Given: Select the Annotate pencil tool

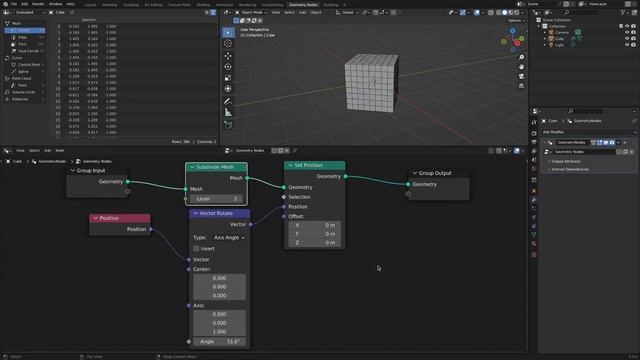Looking at the screenshot, I should tap(228, 101).
